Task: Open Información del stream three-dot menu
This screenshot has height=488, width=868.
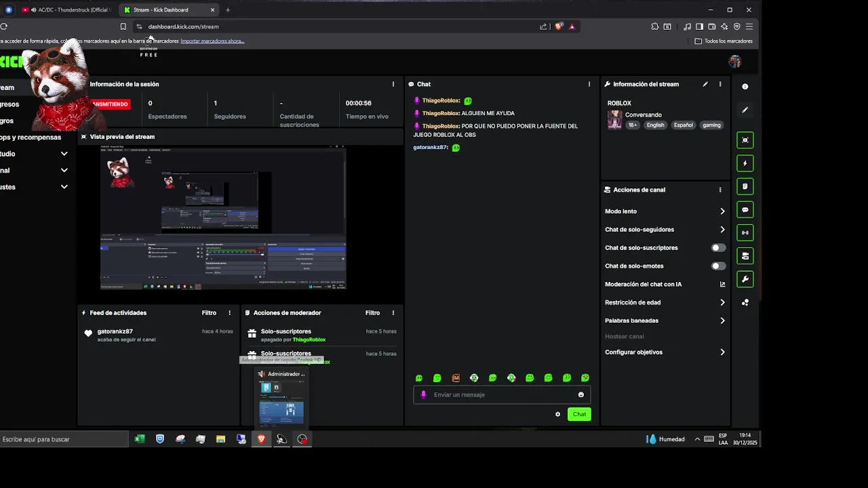Action: (x=720, y=84)
